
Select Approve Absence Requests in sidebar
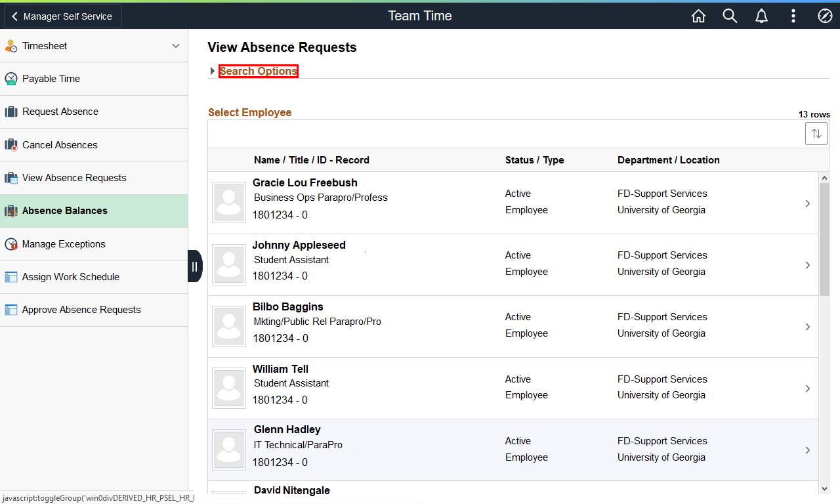pyautogui.click(x=94, y=310)
